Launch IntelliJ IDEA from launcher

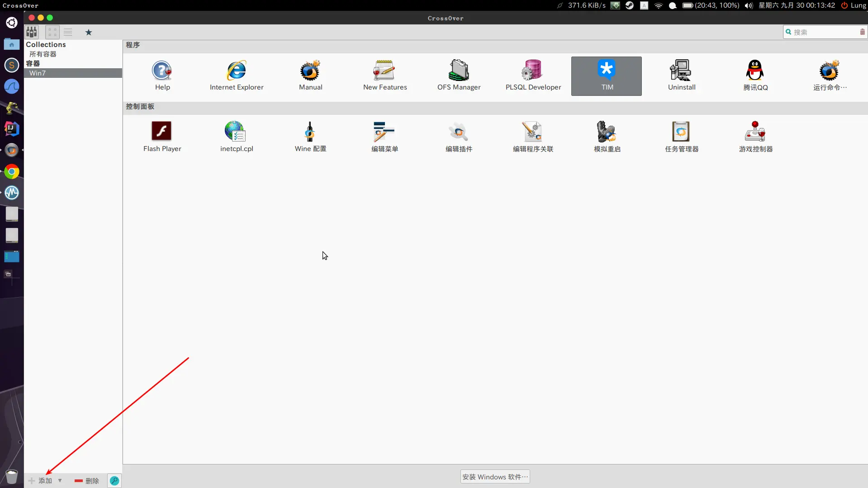tap(12, 129)
